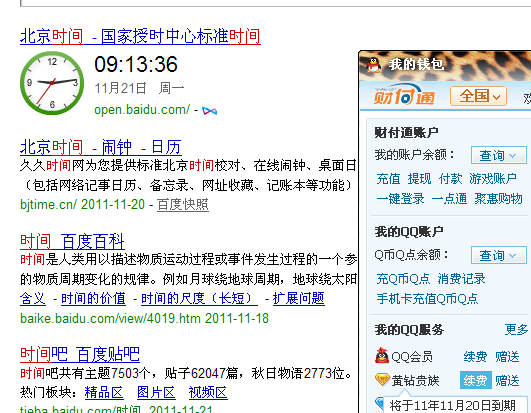Screen dimensions: 531x413
Task: Click the open.baidu.com/ green URL text
Action: [x=142, y=110]
